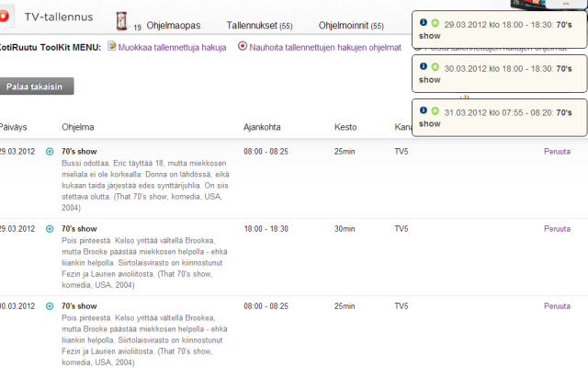Open the TV-tallennus section title
Screen dimensions: 588x368
(x=59, y=17)
